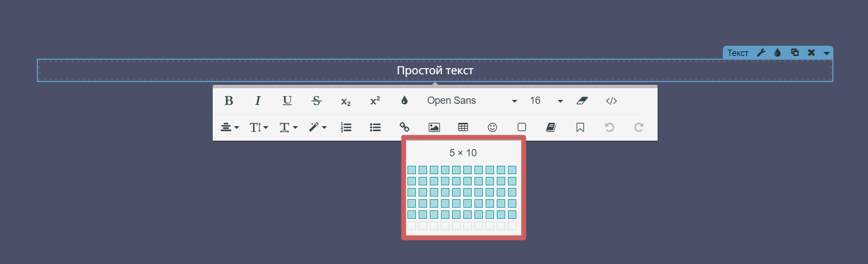Click the ordered numbered list icon

[346, 127]
